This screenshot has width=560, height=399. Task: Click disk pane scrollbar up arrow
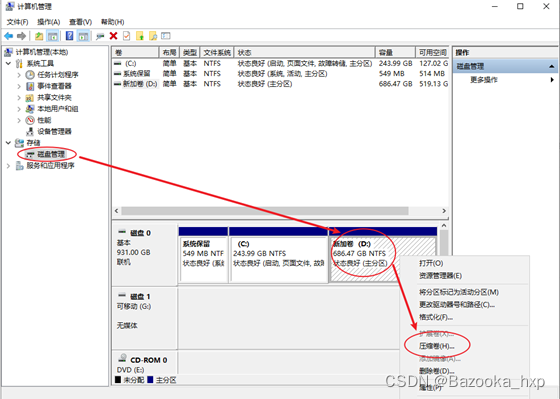pos(444,226)
